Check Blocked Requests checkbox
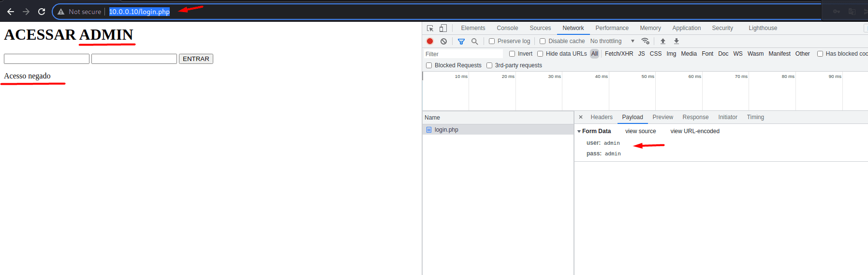 tap(429, 65)
